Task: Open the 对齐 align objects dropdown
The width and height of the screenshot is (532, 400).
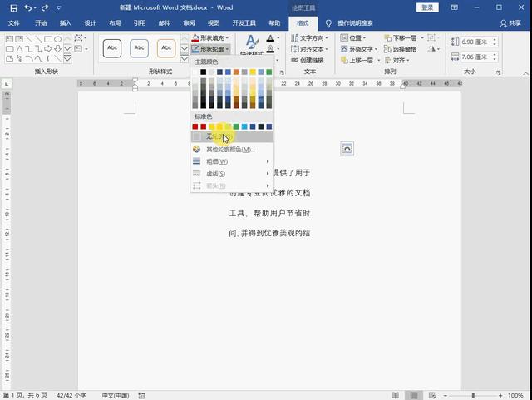Action: tap(397, 60)
